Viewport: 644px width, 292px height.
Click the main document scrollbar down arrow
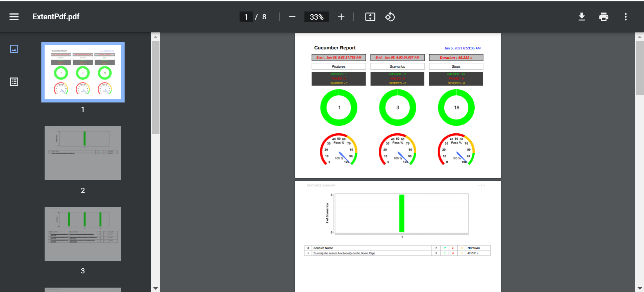(x=640, y=288)
